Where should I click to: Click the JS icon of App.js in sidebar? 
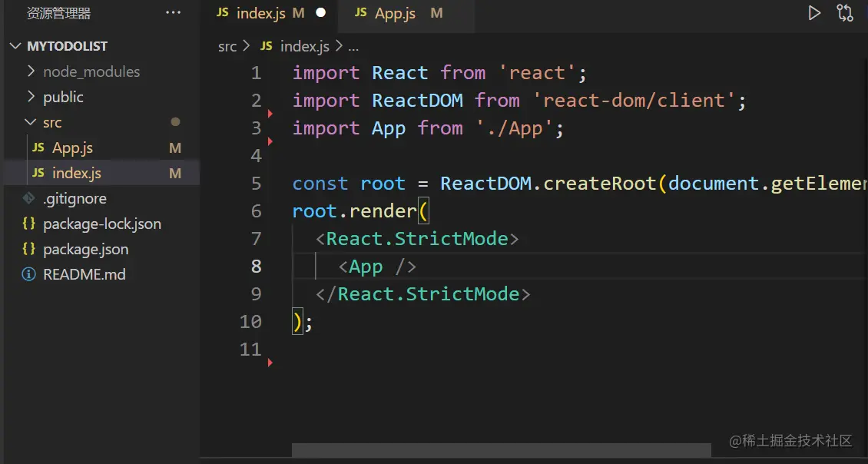pyautogui.click(x=38, y=147)
